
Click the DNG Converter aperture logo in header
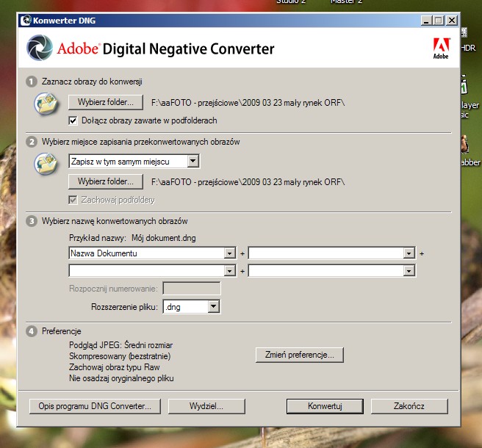coord(40,48)
